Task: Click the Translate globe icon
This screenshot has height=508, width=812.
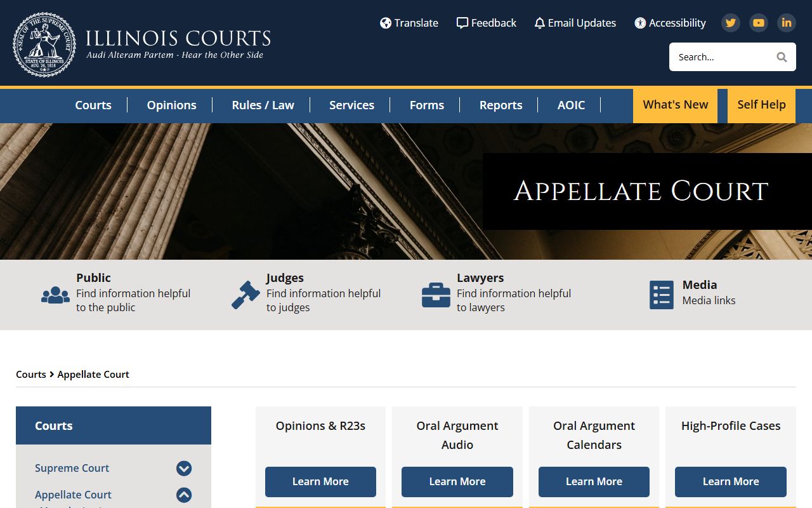Action: (386, 23)
